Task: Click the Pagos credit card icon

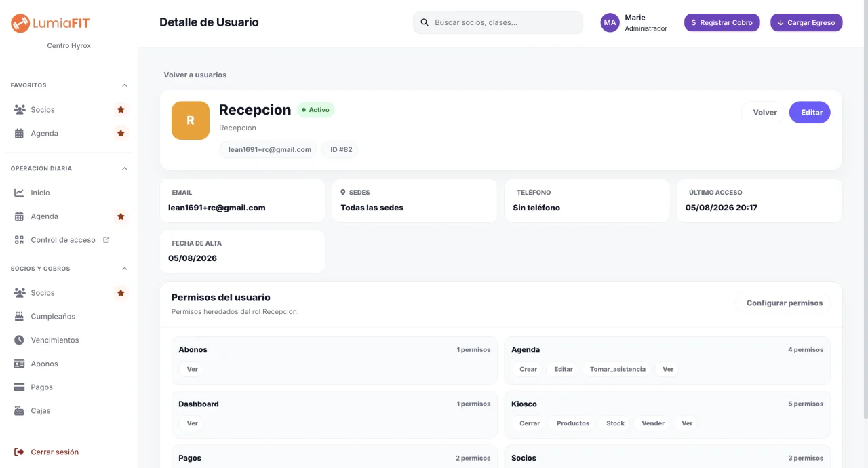Action: tap(19, 387)
